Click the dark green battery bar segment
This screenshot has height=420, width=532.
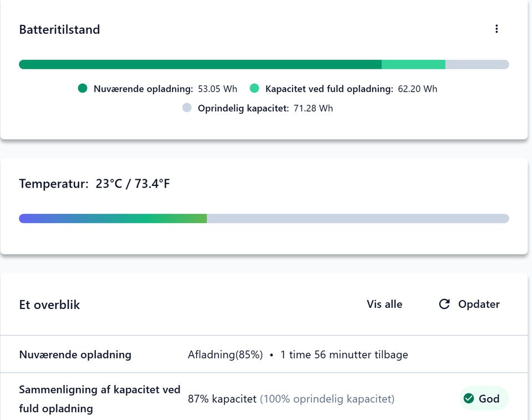coord(200,64)
